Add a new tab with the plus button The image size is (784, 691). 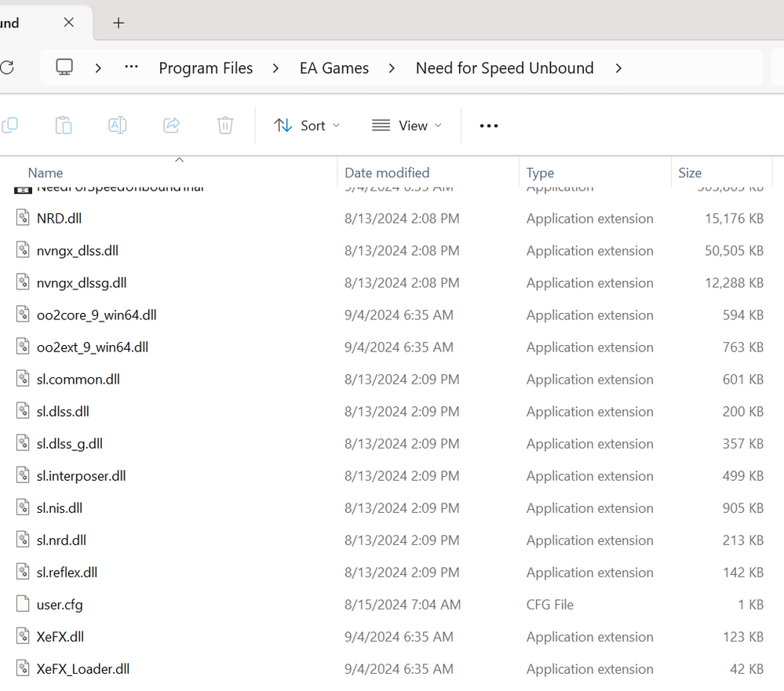(119, 23)
